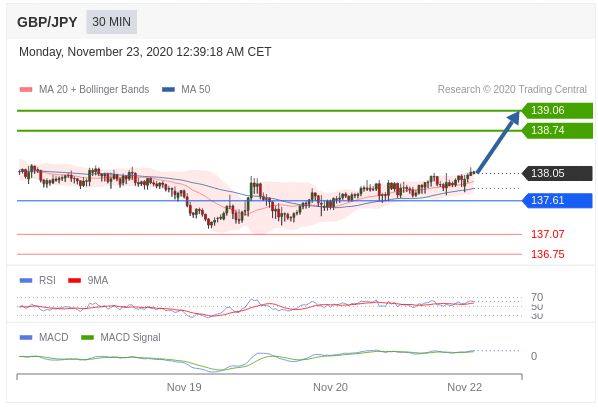Click the blue upward trend arrow
The width and height of the screenshot is (598, 408).
click(498, 142)
